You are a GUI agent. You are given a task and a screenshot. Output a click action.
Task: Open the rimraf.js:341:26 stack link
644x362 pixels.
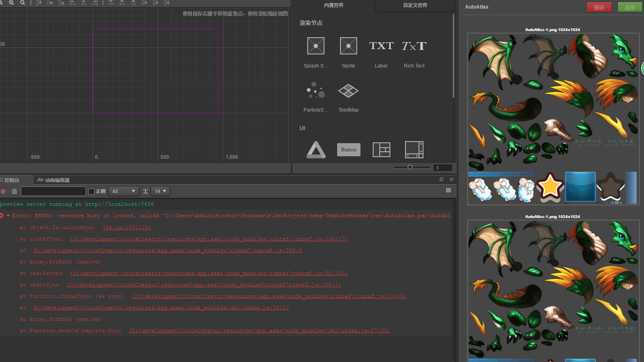coord(209,273)
